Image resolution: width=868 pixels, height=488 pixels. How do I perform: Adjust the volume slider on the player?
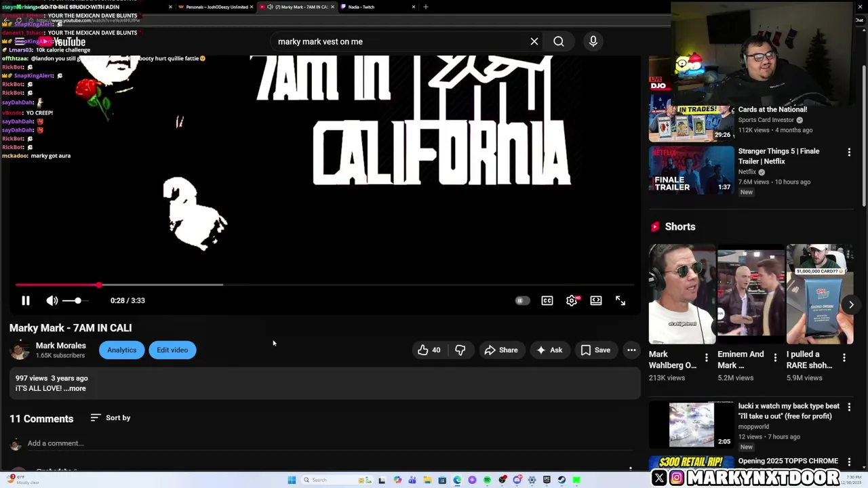coord(75,300)
